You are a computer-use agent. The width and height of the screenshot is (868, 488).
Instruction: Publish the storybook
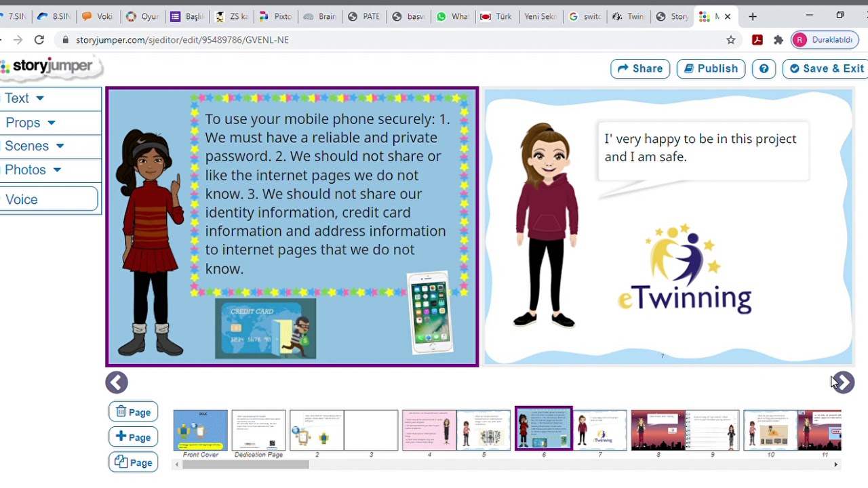711,68
